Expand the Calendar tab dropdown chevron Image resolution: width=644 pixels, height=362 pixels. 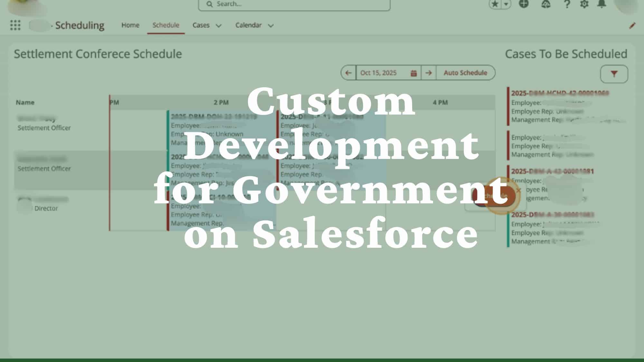click(x=271, y=26)
